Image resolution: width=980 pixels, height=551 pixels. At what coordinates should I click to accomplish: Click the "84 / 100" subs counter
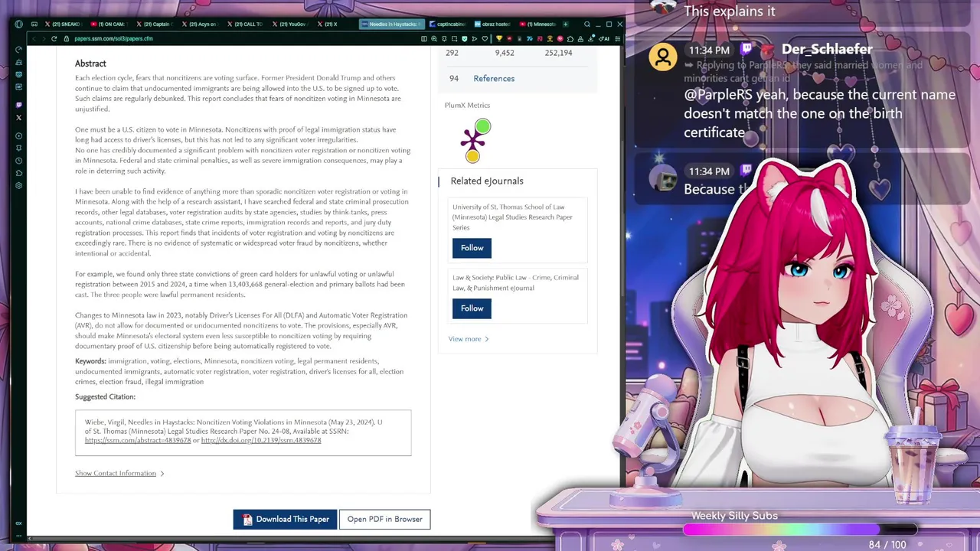click(887, 545)
